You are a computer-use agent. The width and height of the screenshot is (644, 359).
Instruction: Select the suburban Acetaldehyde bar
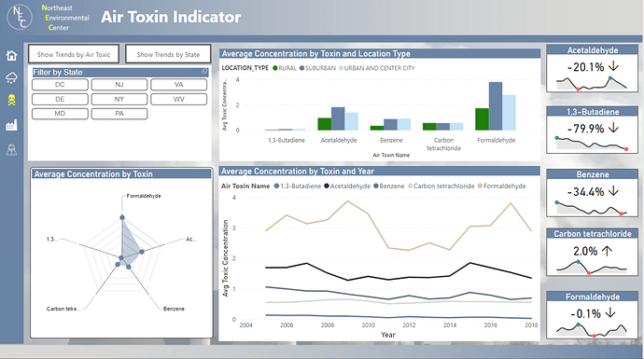(x=338, y=119)
